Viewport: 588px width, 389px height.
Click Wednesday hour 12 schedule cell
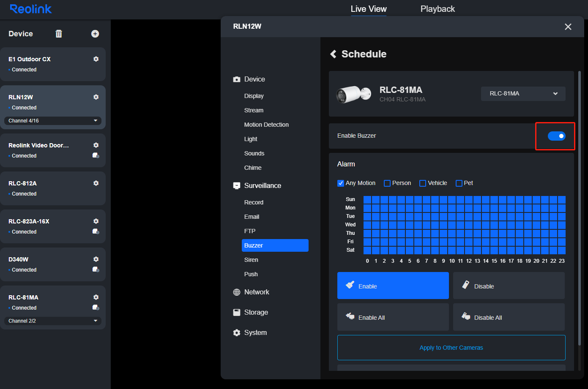(x=469, y=225)
